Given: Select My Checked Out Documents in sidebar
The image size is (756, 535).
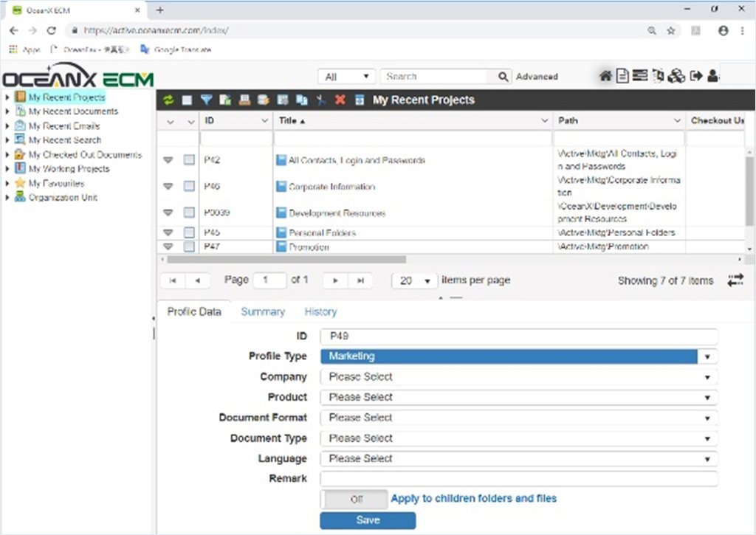Looking at the screenshot, I should pyautogui.click(x=86, y=155).
